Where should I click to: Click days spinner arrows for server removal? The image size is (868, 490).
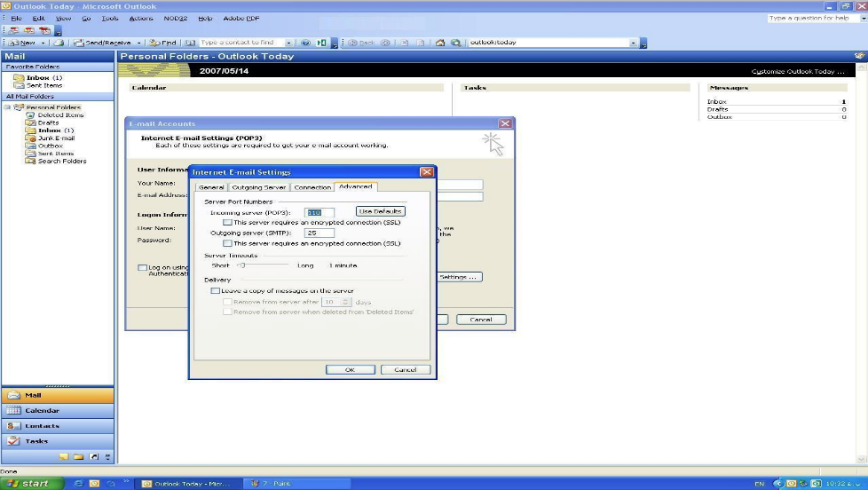pyautogui.click(x=345, y=302)
